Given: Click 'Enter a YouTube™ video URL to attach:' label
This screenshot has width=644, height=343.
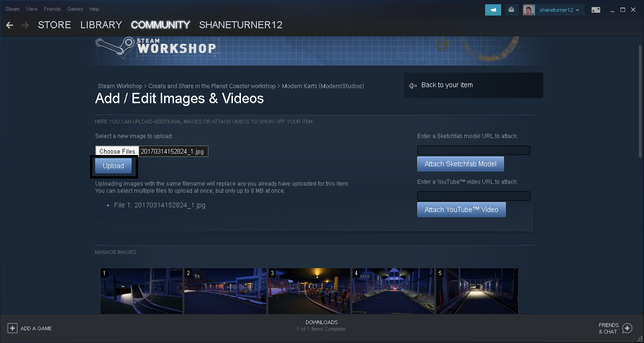Looking at the screenshot, I should [x=468, y=182].
